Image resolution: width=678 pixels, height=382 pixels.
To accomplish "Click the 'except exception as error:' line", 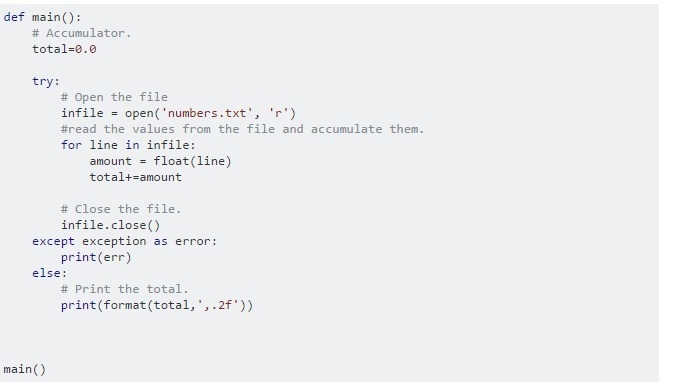I will tap(125, 241).
